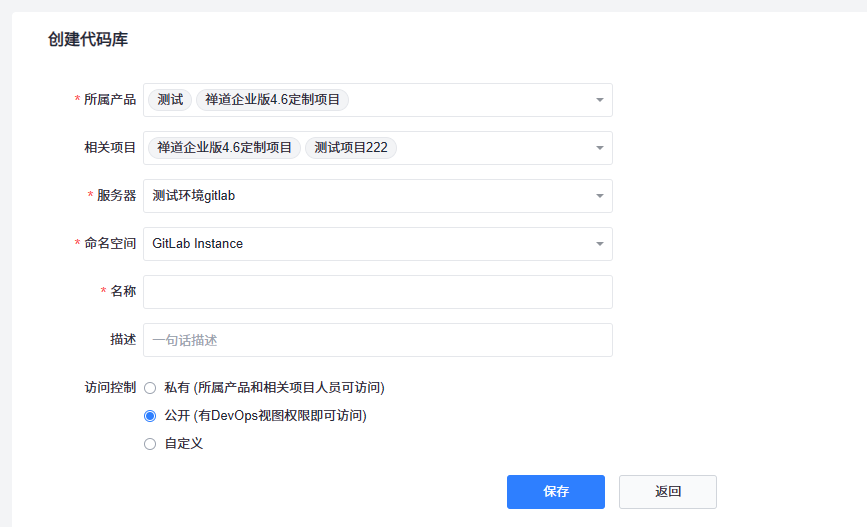This screenshot has width=867, height=527.
Task: Click the 访问控制 label
Action: pos(110,388)
